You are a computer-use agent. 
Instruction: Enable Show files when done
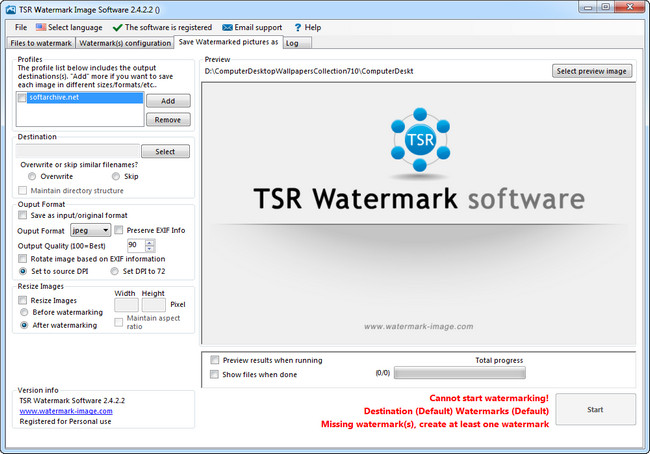[x=214, y=374]
